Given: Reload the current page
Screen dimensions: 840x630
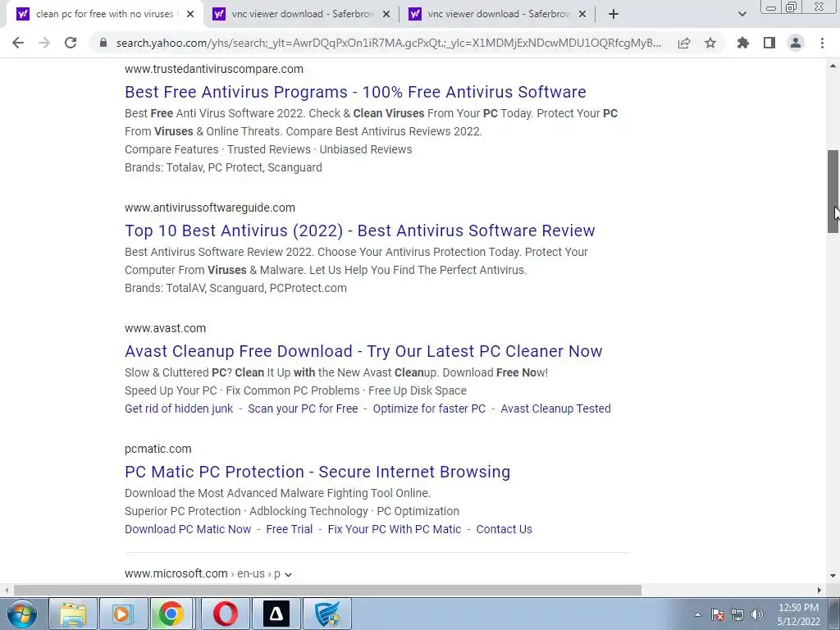Looking at the screenshot, I should [x=71, y=43].
